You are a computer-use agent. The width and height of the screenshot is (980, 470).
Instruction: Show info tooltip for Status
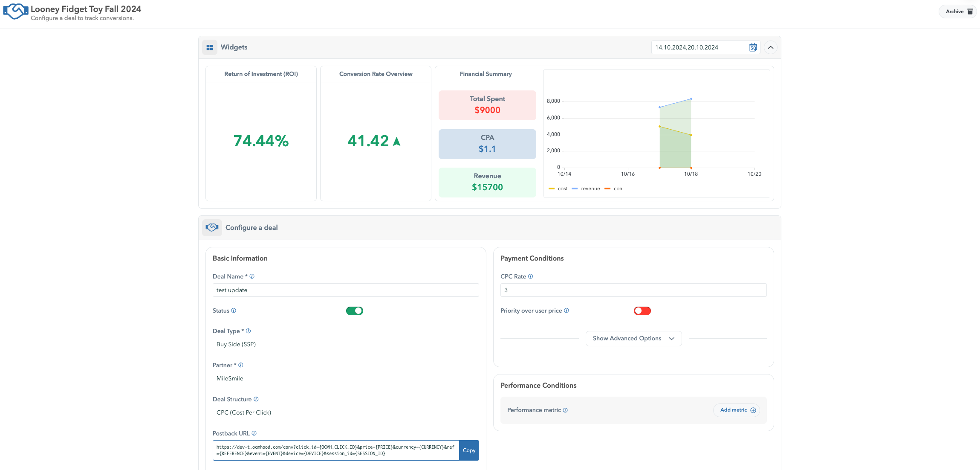pos(234,310)
